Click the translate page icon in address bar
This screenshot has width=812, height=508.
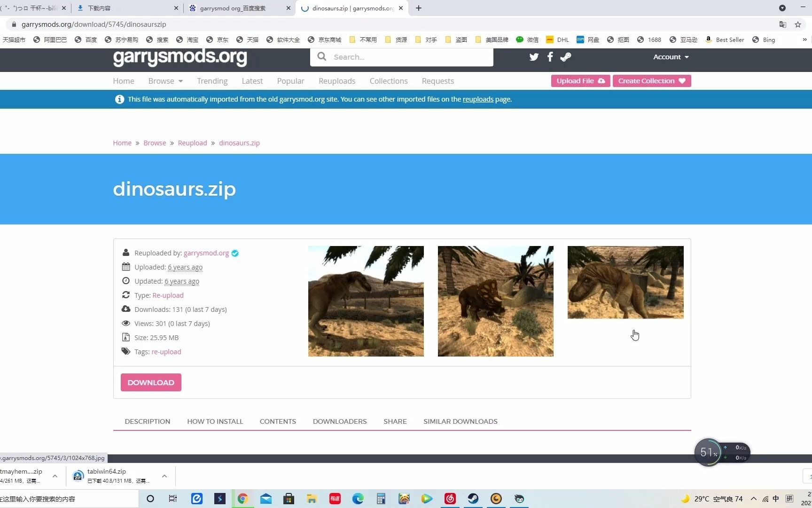[x=782, y=24]
